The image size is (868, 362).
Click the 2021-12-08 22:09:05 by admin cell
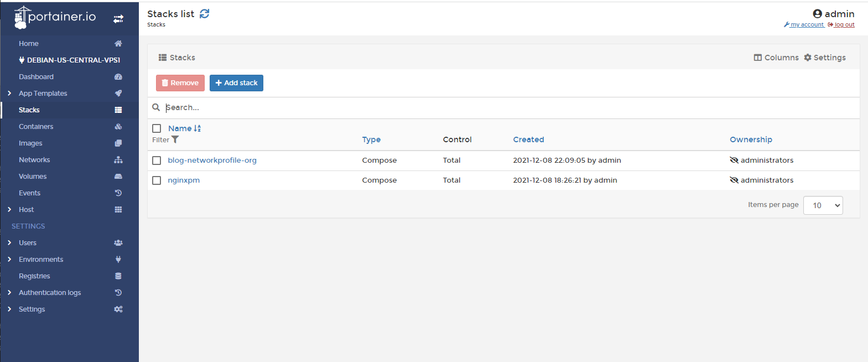[567, 161]
